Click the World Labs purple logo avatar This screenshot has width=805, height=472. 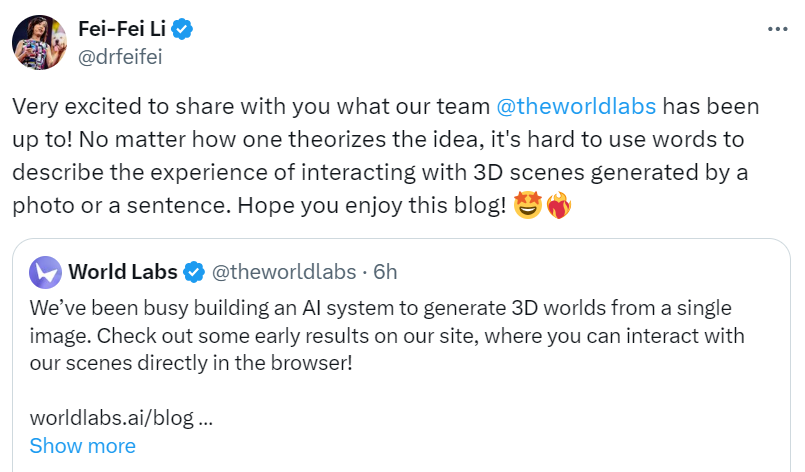[45, 272]
